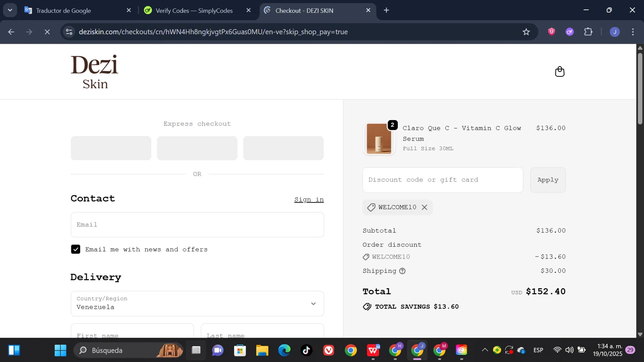
Task: Launch Microsoft Edge from the taskbar
Action: click(284, 350)
